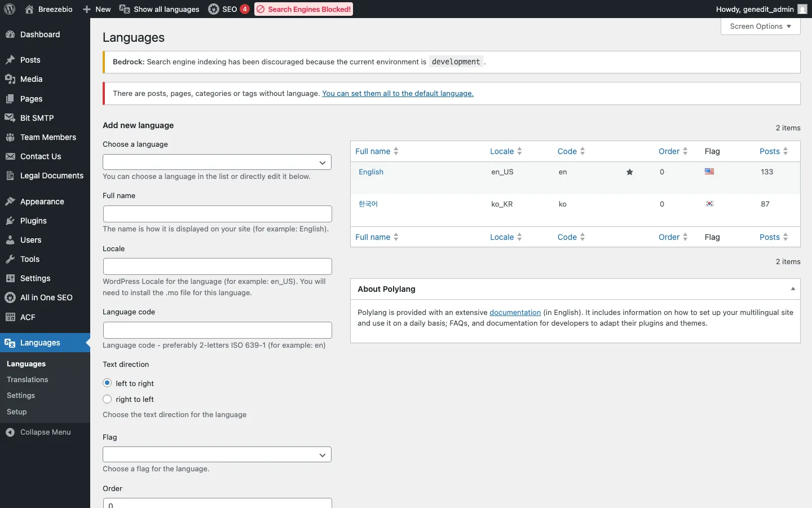Viewport: 812px width, 508px height.
Task: Select the left to right radio button
Action: [107, 383]
